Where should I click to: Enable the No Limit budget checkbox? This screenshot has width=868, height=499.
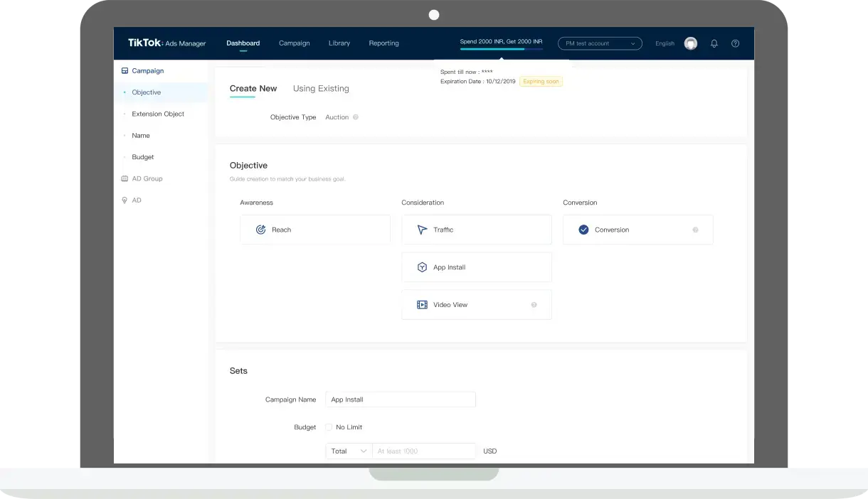point(329,427)
